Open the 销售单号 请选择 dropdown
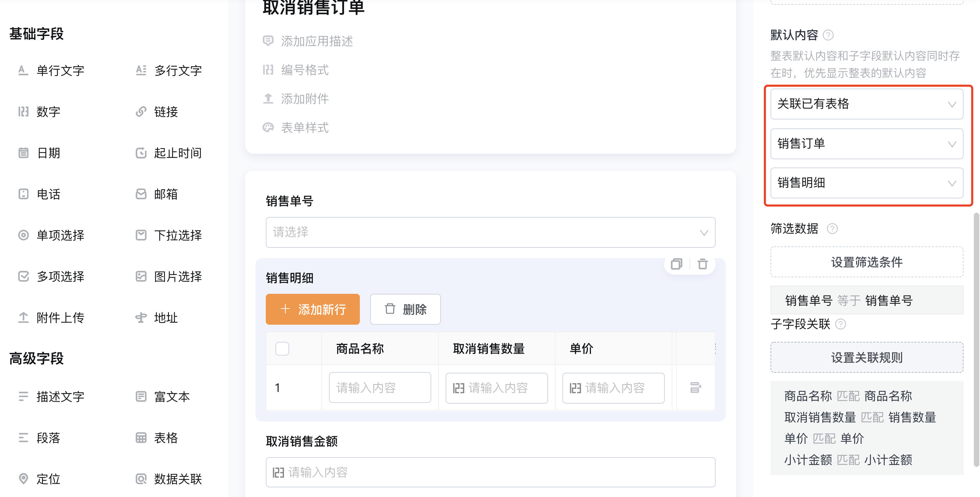 click(x=490, y=232)
